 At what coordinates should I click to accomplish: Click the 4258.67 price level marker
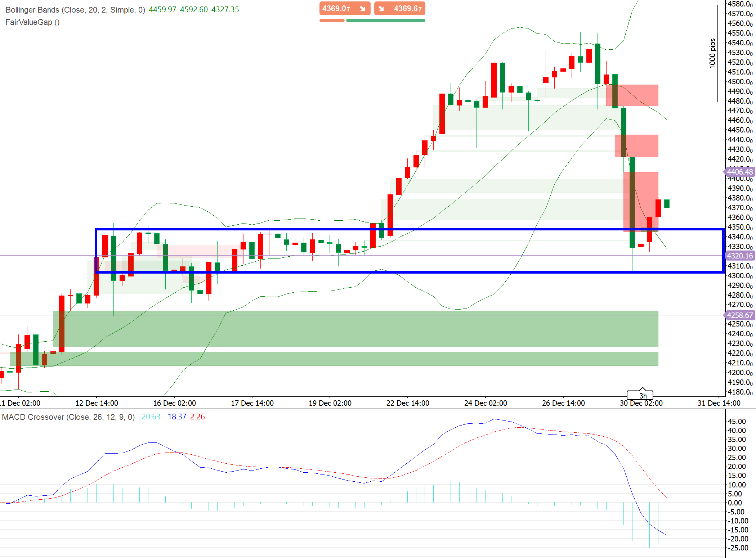click(x=739, y=315)
